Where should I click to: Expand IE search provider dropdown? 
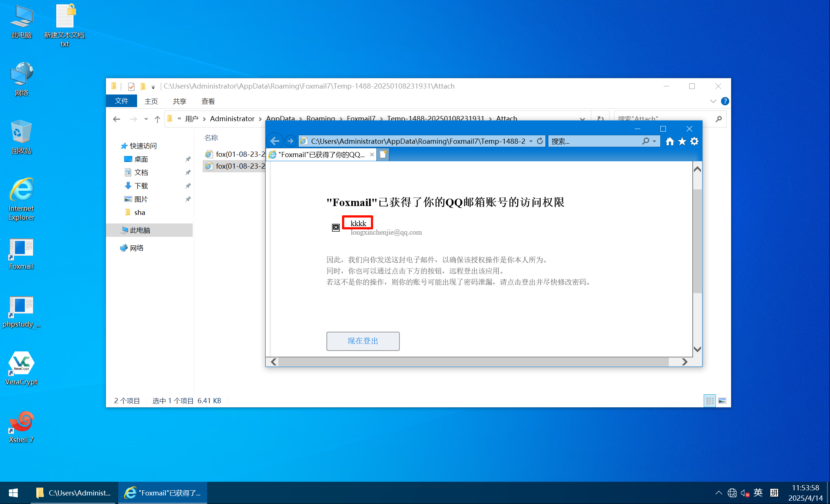tap(654, 141)
